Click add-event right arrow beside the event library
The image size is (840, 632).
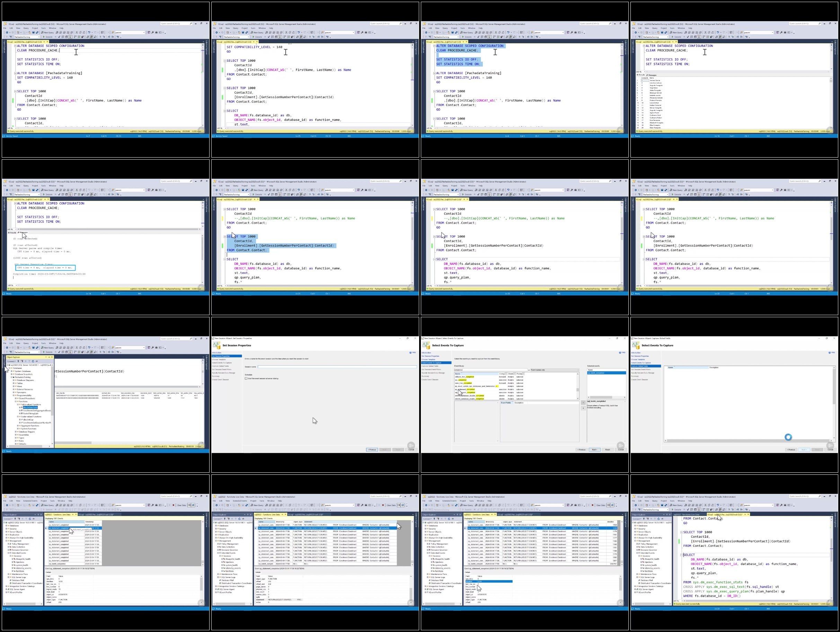583,403
